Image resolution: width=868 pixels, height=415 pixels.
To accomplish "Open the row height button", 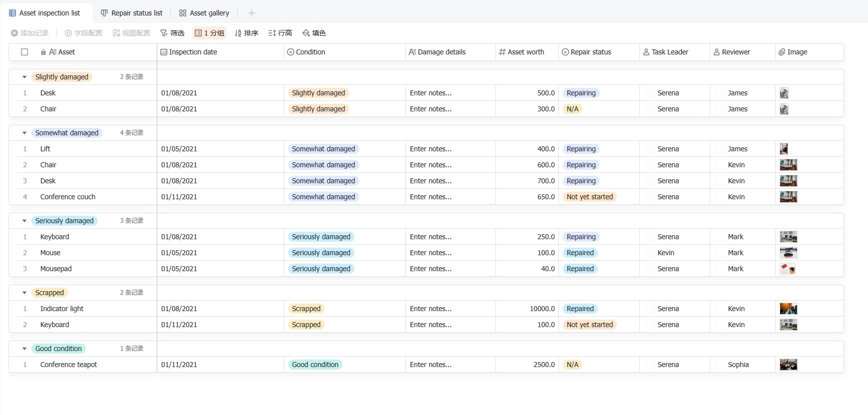I will [280, 33].
